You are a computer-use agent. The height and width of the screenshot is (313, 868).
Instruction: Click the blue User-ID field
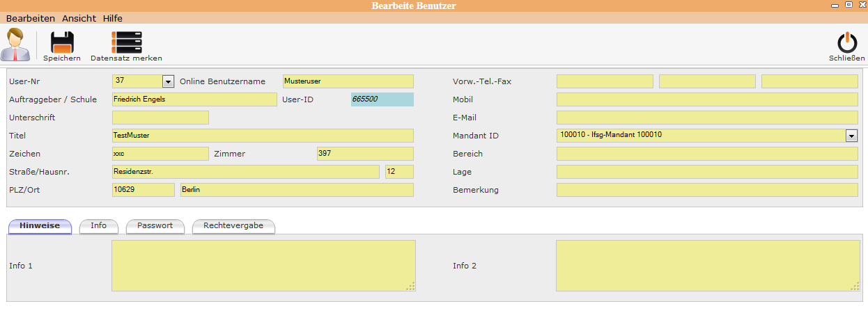pos(382,99)
